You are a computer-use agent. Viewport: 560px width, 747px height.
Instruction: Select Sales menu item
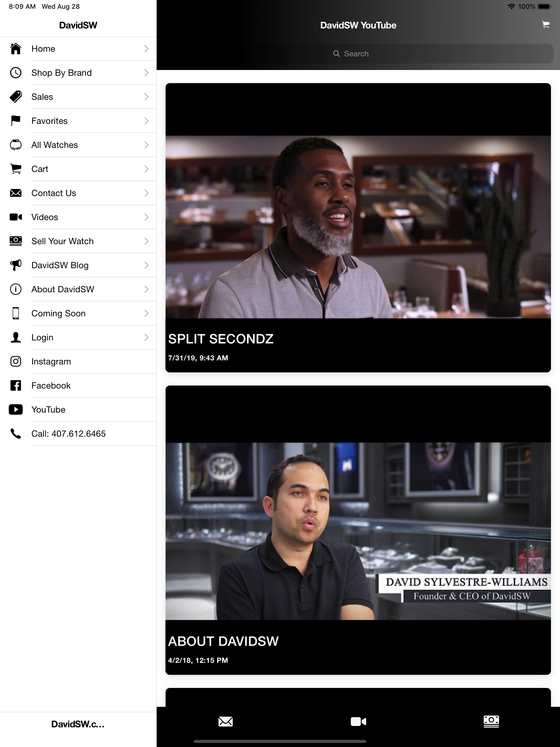(x=78, y=97)
